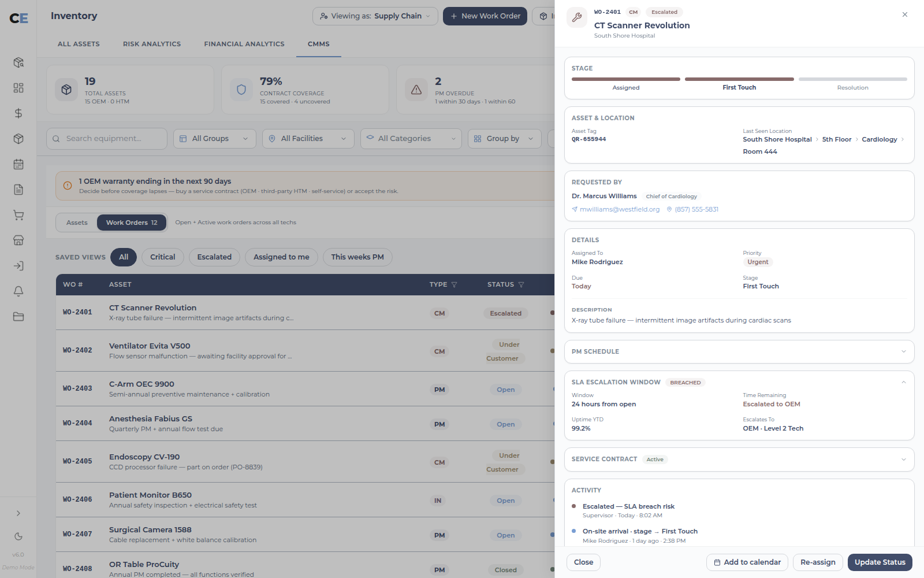Open the notifications bell icon
The height and width of the screenshot is (578, 924).
coord(18,291)
